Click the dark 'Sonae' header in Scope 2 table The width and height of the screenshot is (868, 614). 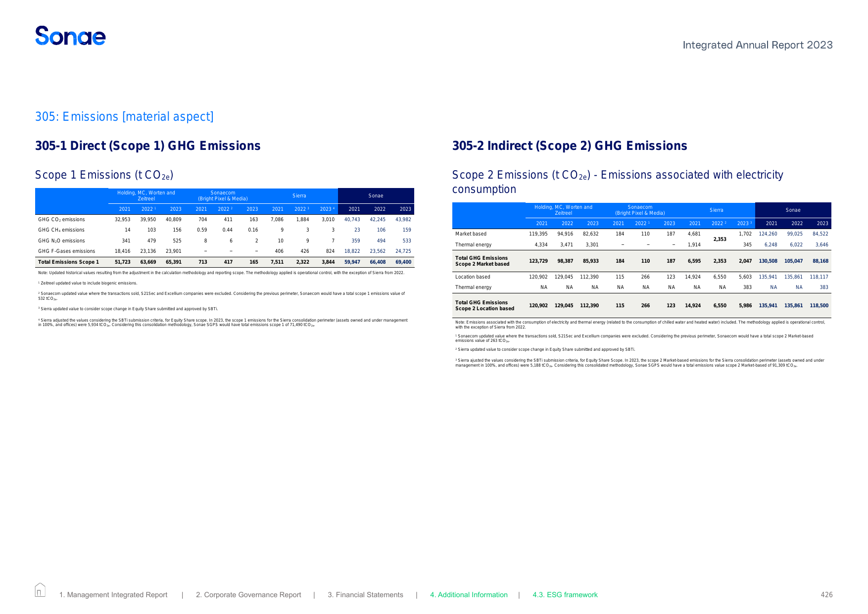793,210
